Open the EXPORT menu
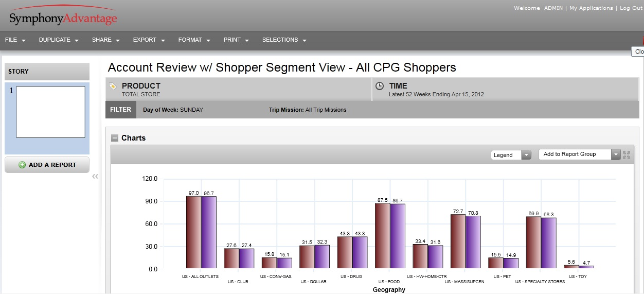The image size is (644, 294). pos(149,40)
